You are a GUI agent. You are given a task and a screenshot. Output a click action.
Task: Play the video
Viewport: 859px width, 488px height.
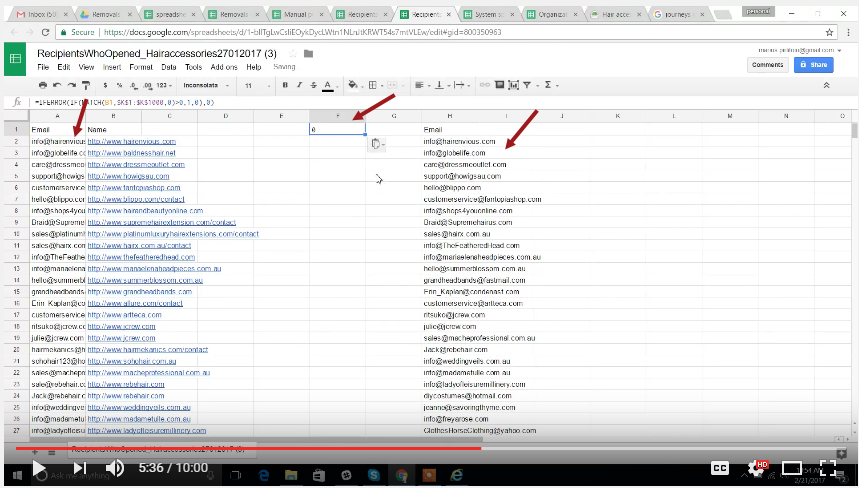tap(38, 468)
